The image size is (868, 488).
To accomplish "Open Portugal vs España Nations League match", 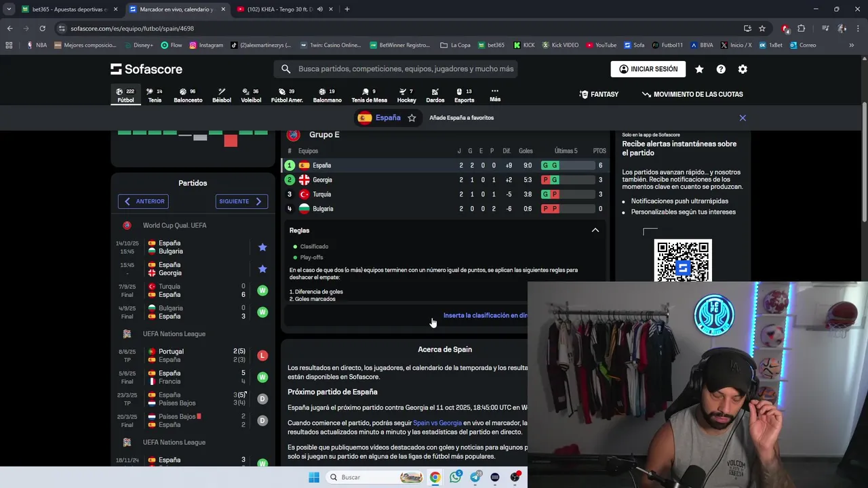I will 193,356.
